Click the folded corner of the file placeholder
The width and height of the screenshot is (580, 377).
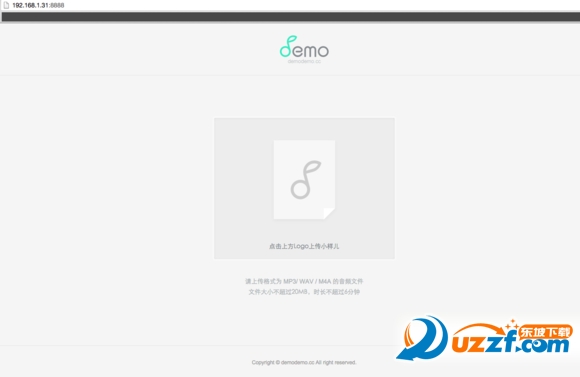click(x=329, y=213)
